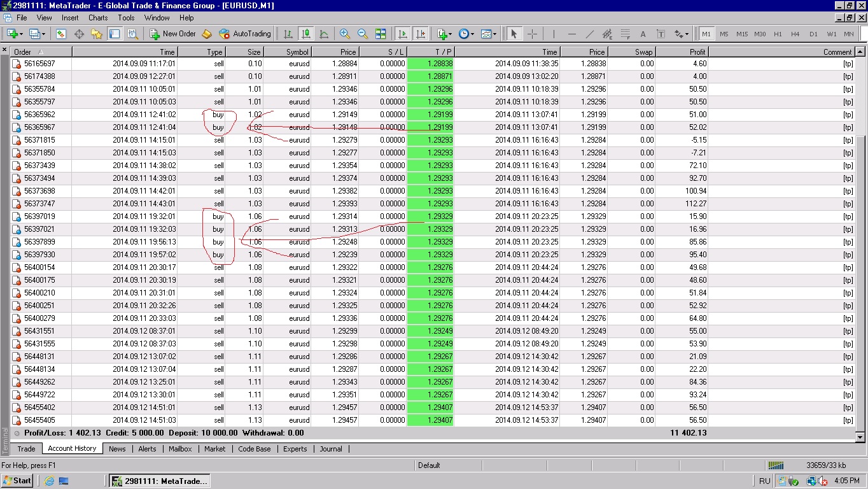Sort by the Symbol column header
Image resolution: width=868 pixels, height=489 pixels.
[288, 52]
